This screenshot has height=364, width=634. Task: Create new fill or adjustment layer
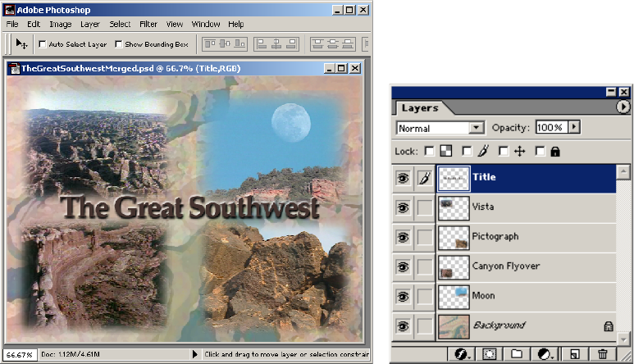coord(545,354)
